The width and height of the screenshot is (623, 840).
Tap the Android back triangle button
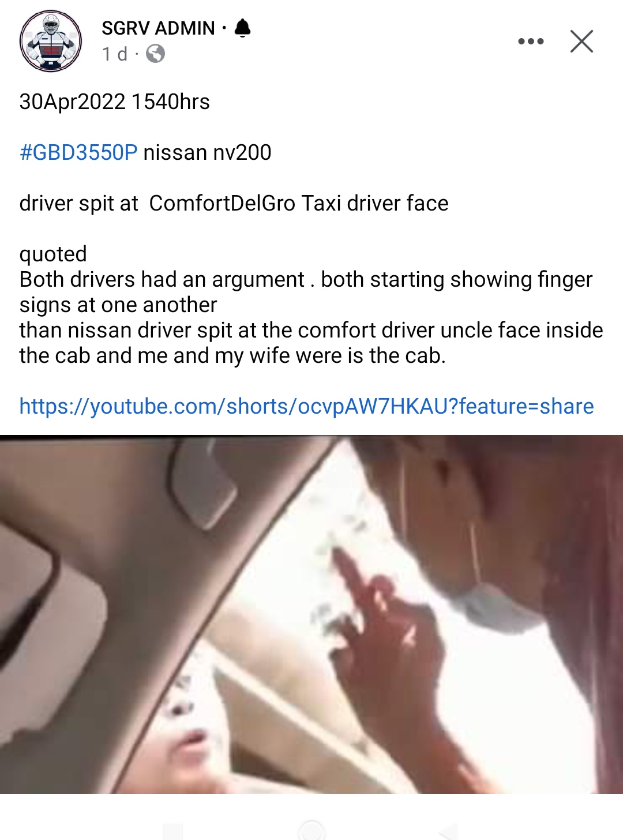449,831
